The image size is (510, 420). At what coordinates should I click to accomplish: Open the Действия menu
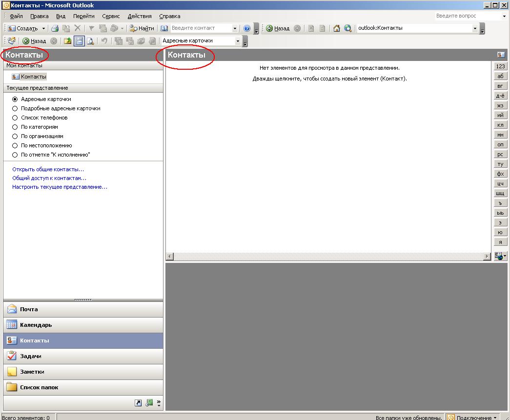coord(140,16)
